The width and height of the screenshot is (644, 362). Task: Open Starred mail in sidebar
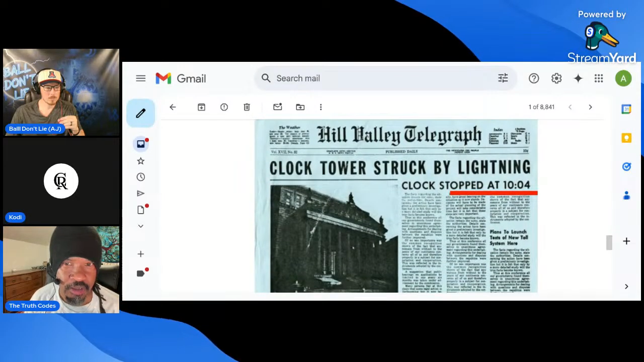(141, 161)
